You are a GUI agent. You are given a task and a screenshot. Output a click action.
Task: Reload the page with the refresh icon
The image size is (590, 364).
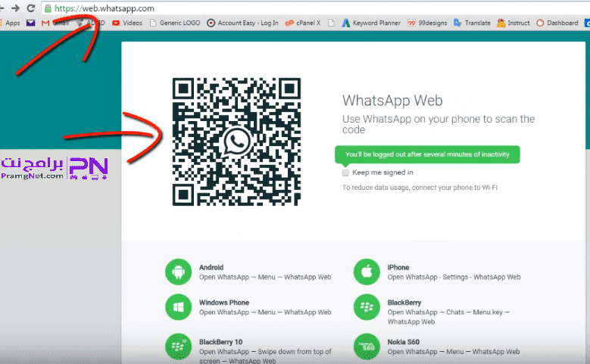point(31,8)
